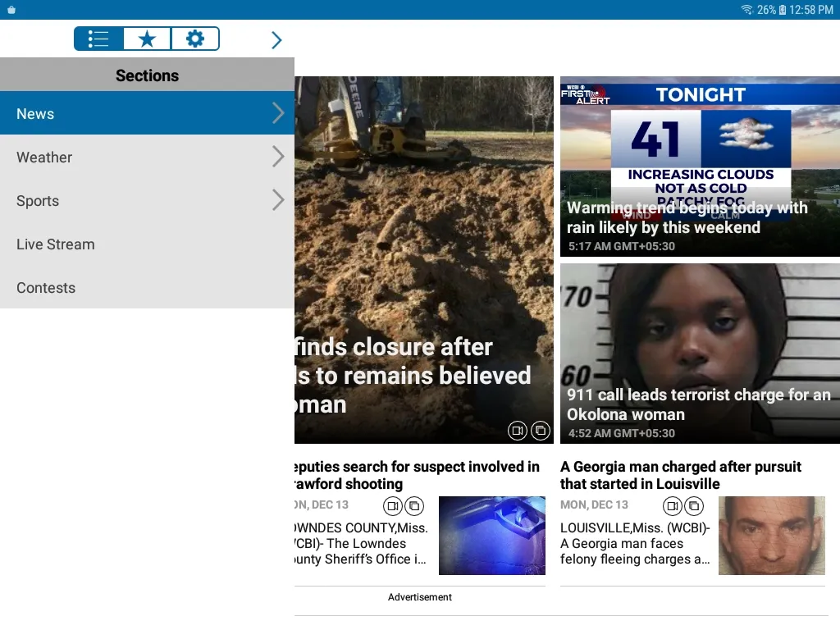
Task: Select the Sections list tab icon
Action: coord(98,39)
